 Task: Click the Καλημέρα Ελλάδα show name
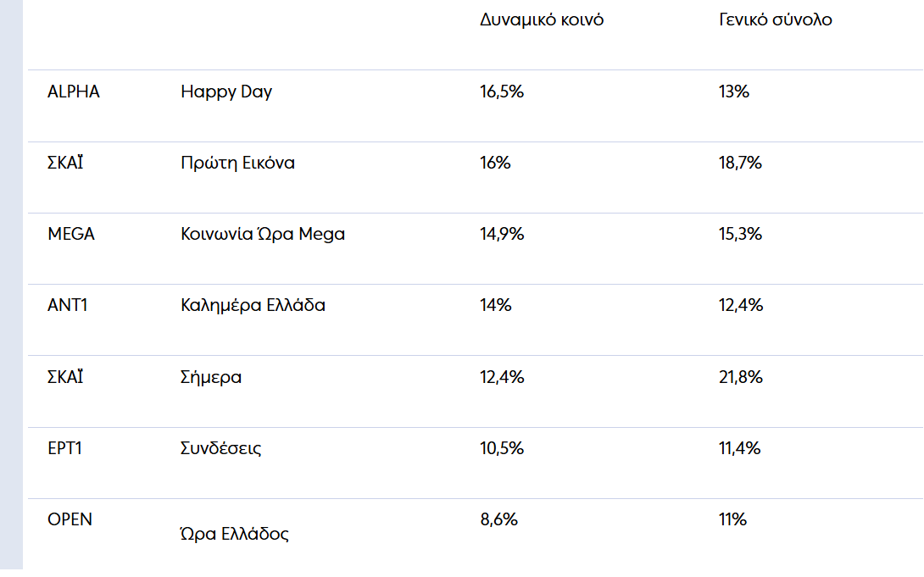(253, 305)
